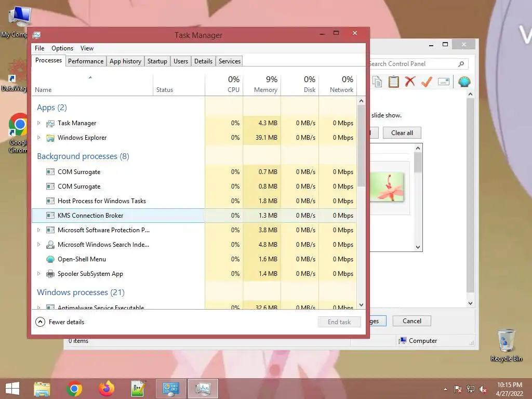Expand the Task Manager app row
Image resolution: width=532 pixels, height=399 pixels.
[38, 123]
